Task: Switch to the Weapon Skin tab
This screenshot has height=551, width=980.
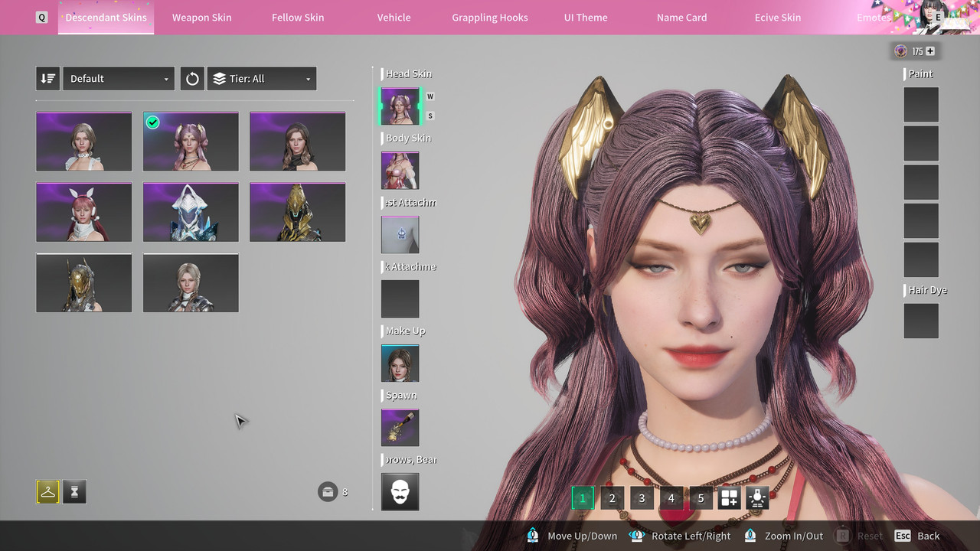Action: click(x=201, y=17)
